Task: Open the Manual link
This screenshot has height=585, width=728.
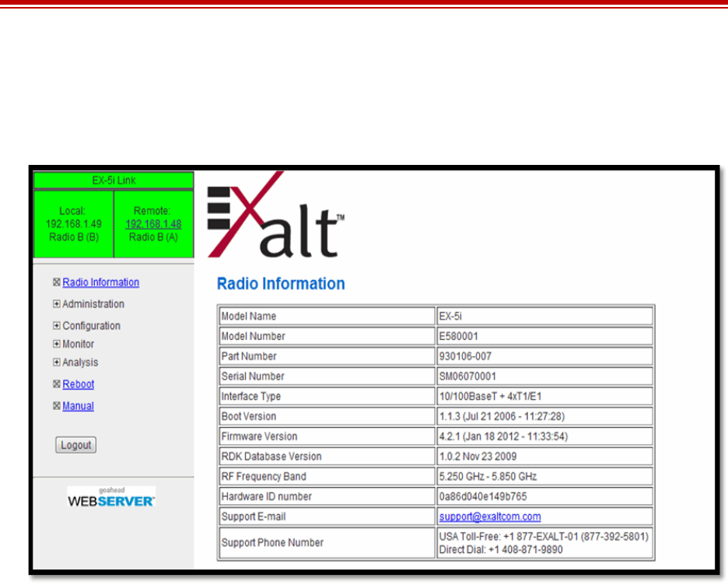Action: point(78,406)
